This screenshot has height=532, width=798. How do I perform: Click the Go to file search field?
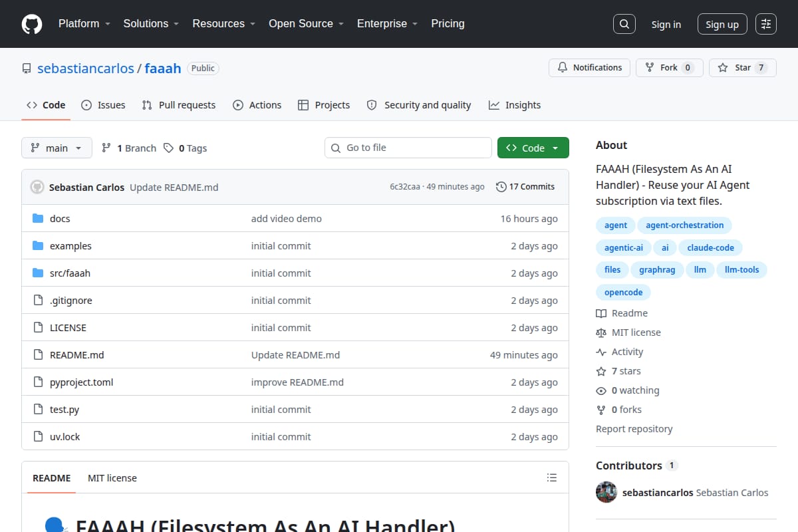(408, 148)
